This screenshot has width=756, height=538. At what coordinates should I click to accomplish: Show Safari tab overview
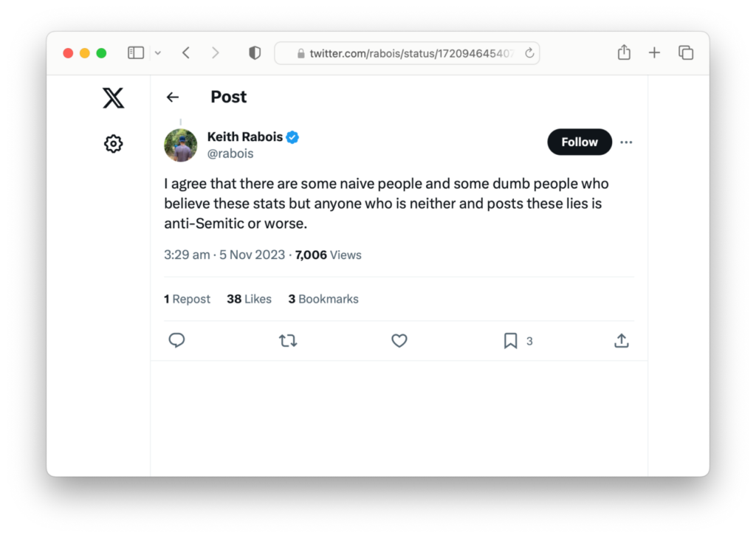[x=685, y=52]
